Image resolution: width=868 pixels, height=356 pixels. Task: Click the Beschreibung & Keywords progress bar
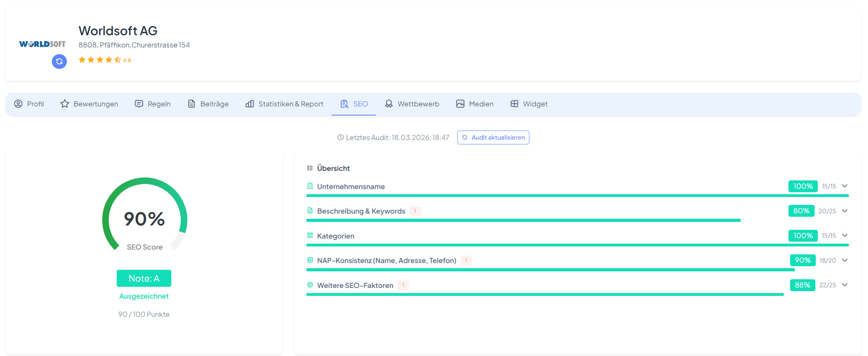(x=523, y=220)
